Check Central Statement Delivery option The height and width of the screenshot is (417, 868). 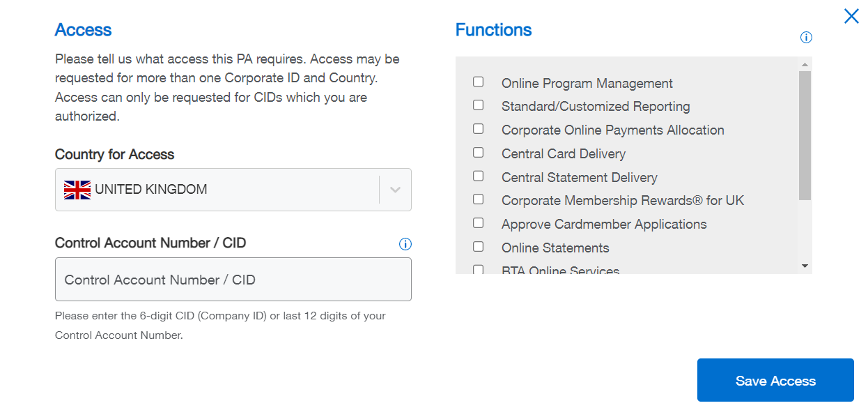click(x=479, y=176)
